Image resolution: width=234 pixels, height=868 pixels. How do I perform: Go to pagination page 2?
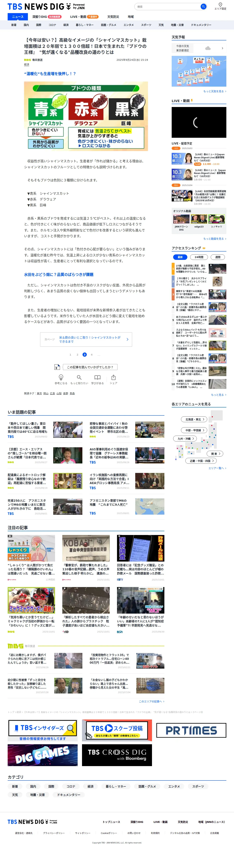tap(77, 354)
